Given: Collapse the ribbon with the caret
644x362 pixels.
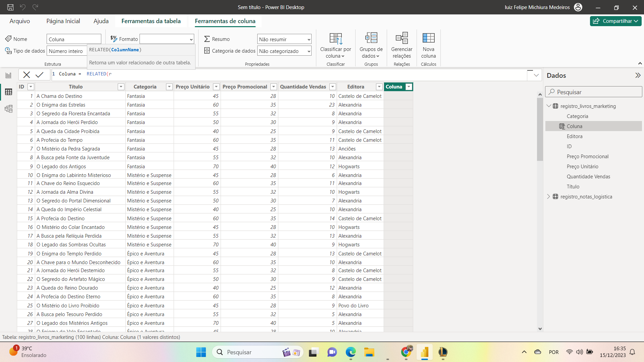Looking at the screenshot, I should tap(640, 63).
